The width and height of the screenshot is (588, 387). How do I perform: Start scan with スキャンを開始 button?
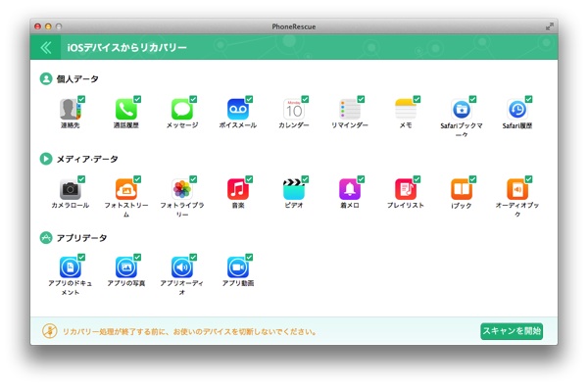pos(512,331)
